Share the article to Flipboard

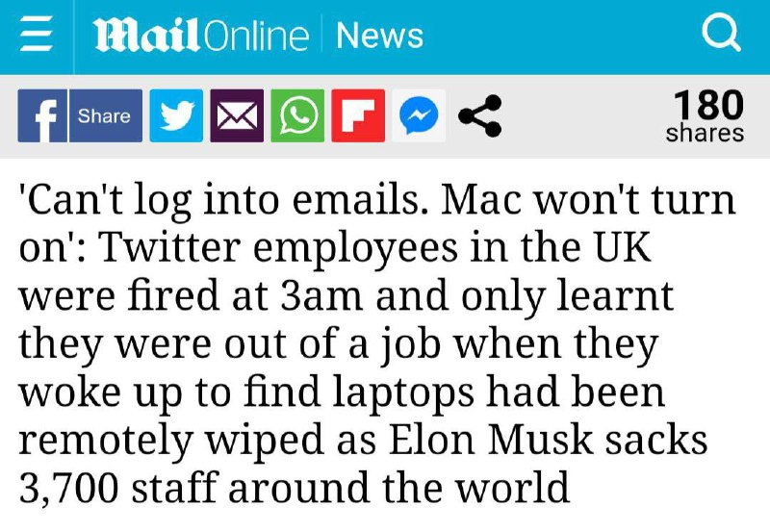357,116
